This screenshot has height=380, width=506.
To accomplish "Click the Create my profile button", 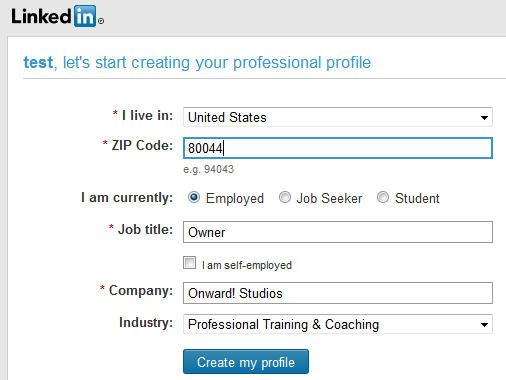I will 246,362.
